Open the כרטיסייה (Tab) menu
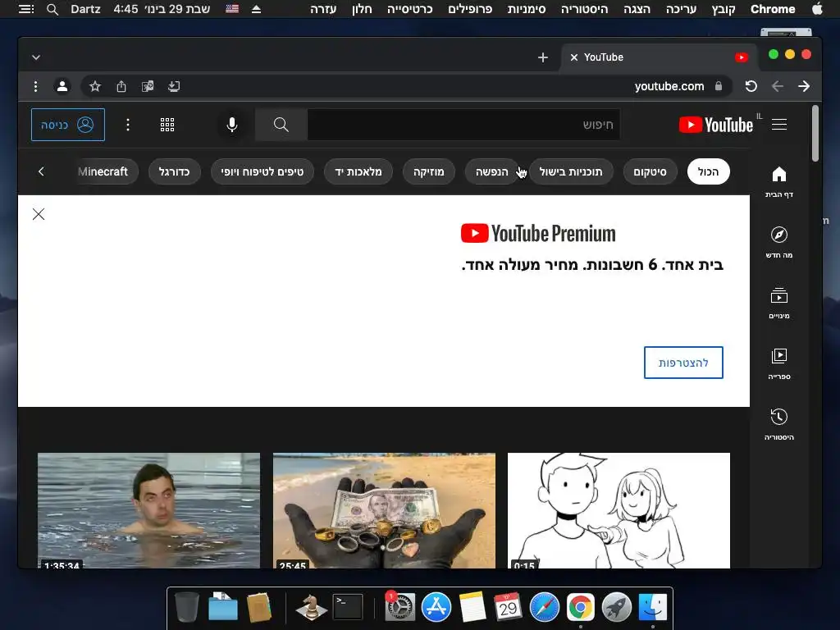The width and height of the screenshot is (840, 630). click(x=410, y=9)
